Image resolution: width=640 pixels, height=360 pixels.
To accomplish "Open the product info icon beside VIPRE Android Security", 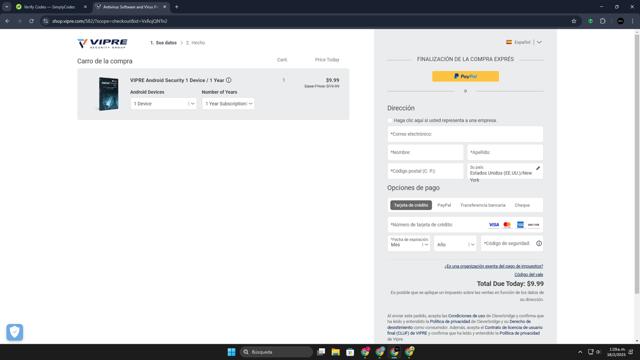I will 229,80.
